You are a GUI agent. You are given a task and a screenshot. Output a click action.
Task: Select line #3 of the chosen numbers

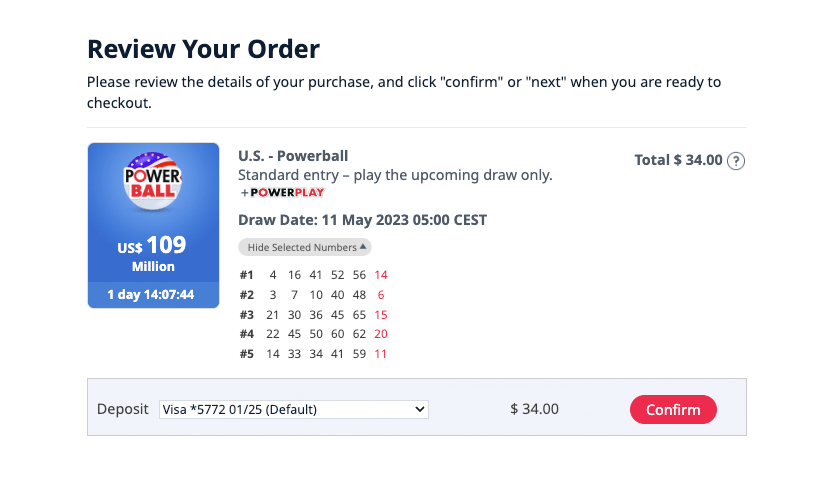(314, 315)
